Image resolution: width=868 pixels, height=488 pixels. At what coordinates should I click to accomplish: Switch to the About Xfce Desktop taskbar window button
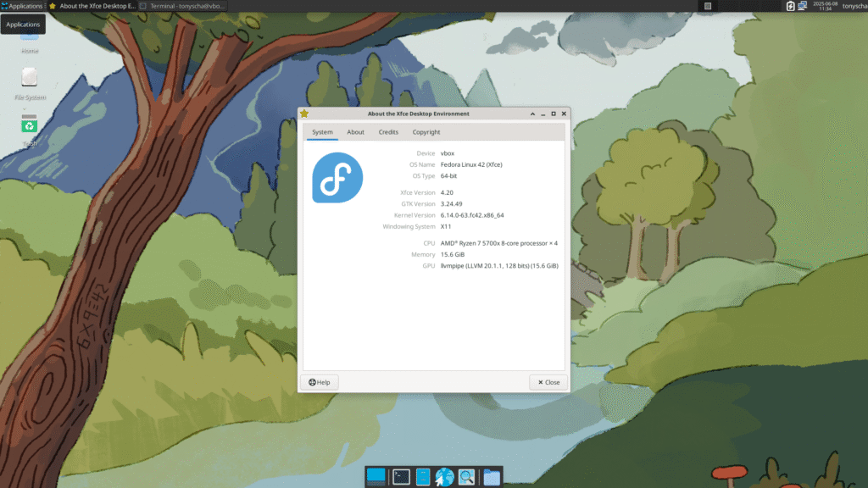coord(92,6)
